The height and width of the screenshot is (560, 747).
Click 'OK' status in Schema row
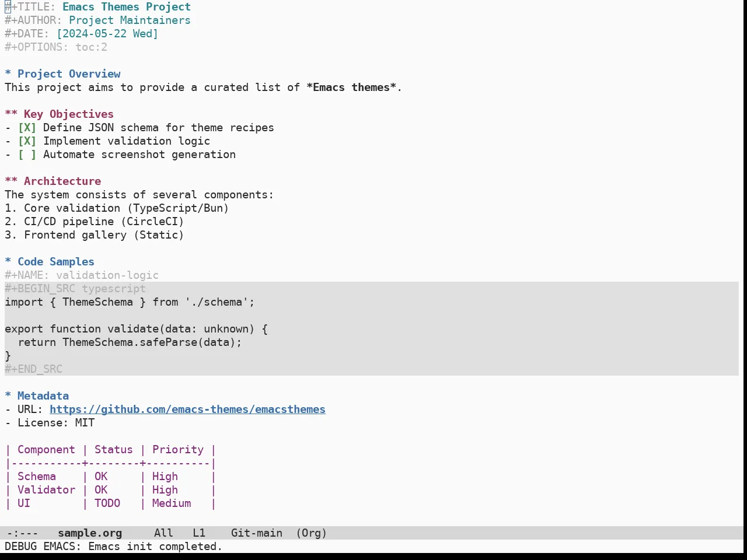(101, 477)
